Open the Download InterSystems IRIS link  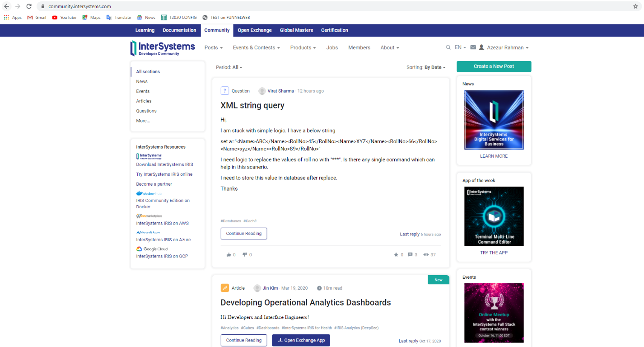[164, 164]
